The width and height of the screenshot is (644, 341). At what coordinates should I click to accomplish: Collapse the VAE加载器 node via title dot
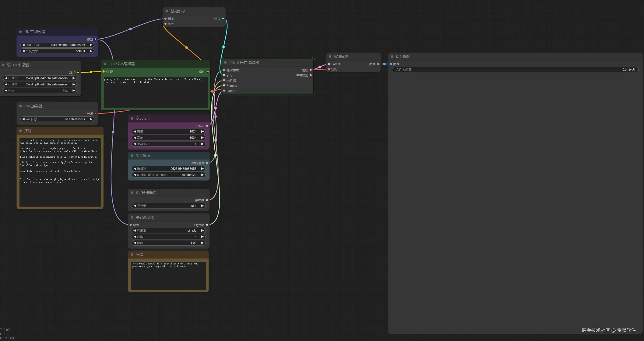pos(20,106)
